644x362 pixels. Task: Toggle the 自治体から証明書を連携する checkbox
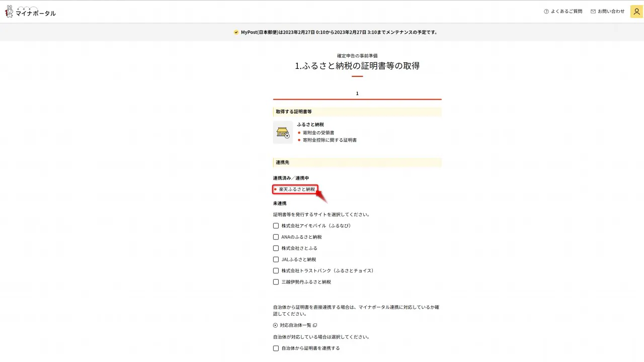pyautogui.click(x=276, y=348)
